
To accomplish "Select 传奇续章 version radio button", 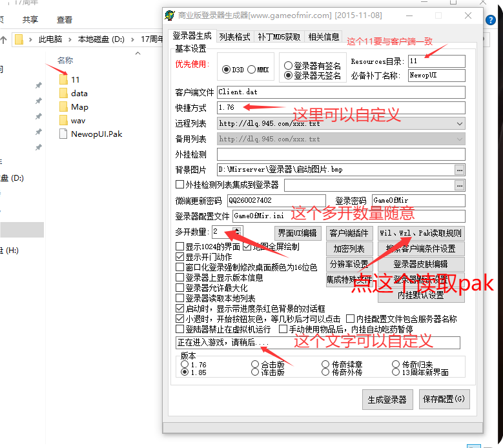I will coord(325,365).
